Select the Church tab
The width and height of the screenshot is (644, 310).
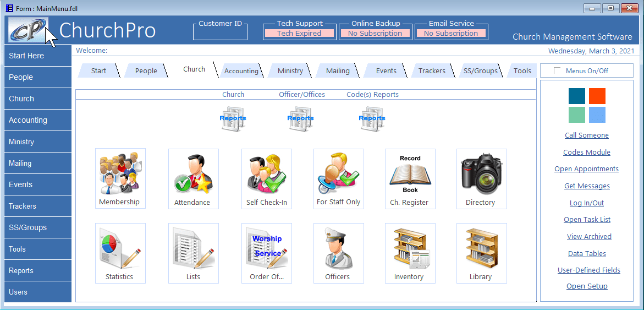194,69
